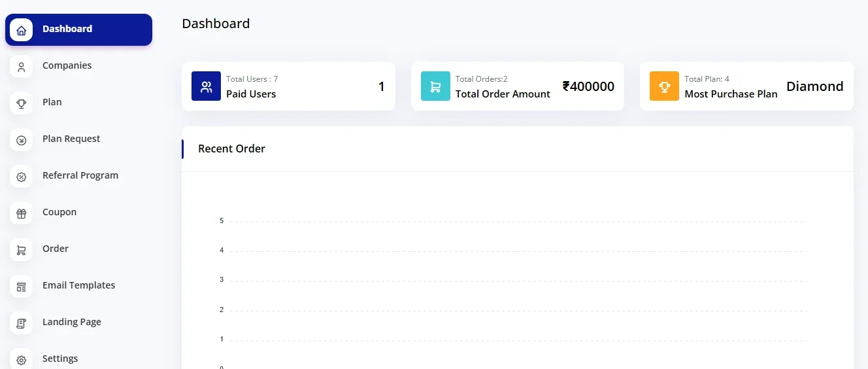Screen dimensions: 868x369
Task: Click the Paid Users count card
Action: [288, 86]
